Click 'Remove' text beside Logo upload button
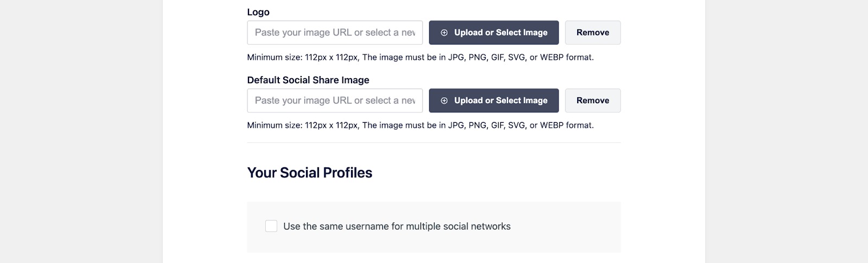 (x=592, y=33)
